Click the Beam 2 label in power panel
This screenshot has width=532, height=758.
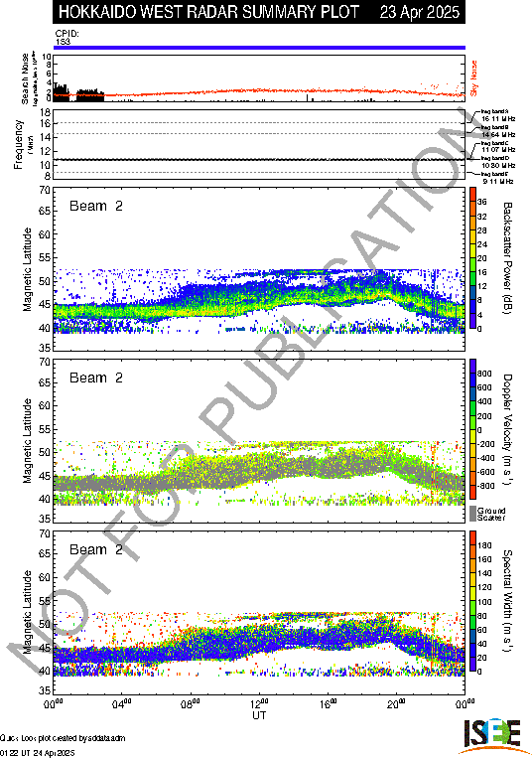[x=96, y=206]
